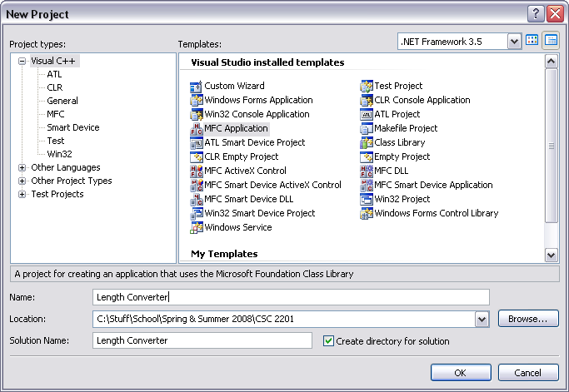The height and width of the screenshot is (392, 569).
Task: Choose MFC Smart Device ActiveX Control icon
Action: tap(196, 185)
